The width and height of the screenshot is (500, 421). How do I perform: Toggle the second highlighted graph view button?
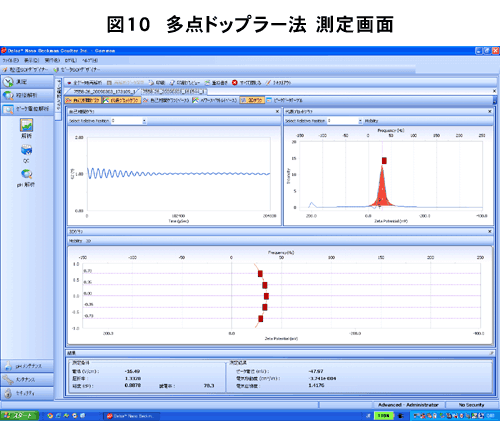pyautogui.click(x=121, y=100)
